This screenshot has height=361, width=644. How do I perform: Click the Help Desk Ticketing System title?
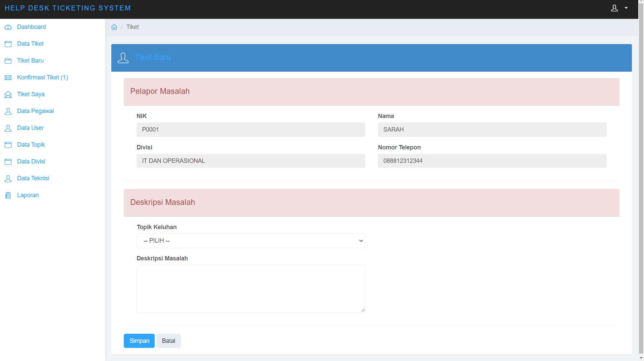click(x=68, y=8)
